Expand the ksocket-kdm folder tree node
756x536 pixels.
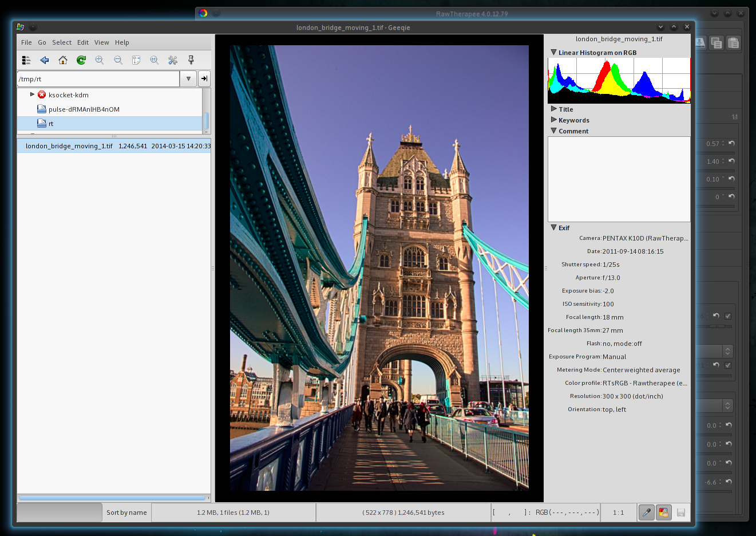[x=32, y=94]
